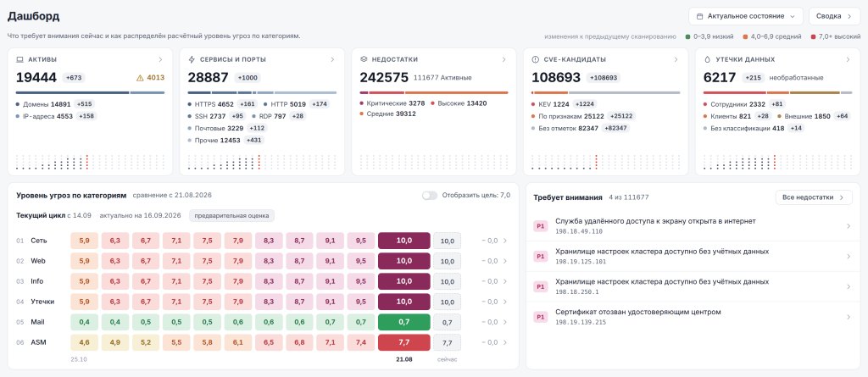Open the revoked certificate finding
Screen dimensions: 868x377
[x=693, y=317]
